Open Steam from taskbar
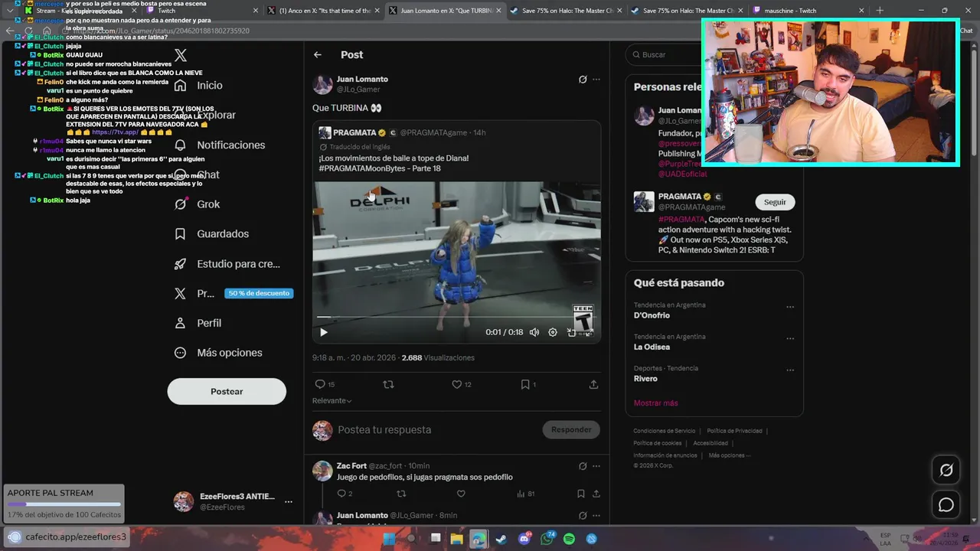The image size is (980, 551). 501,539
